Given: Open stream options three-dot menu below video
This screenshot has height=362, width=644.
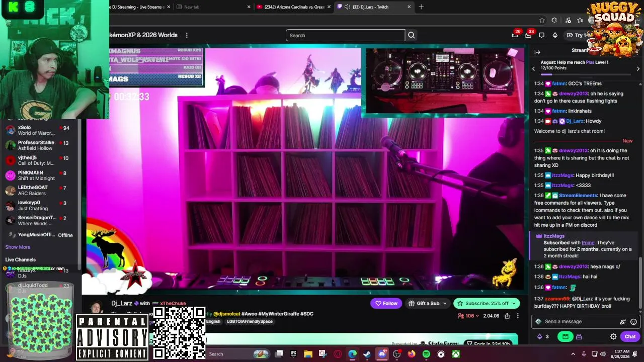Looking at the screenshot, I should point(518,316).
